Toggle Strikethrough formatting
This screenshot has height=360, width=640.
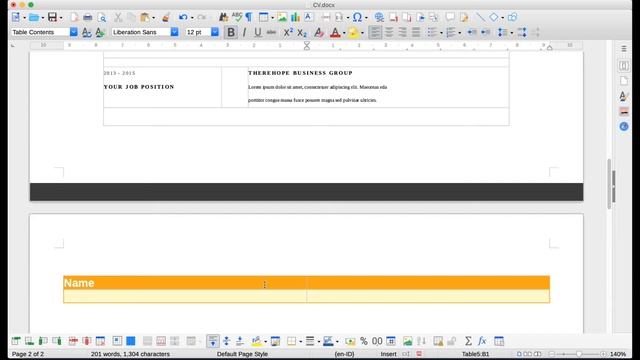271,32
